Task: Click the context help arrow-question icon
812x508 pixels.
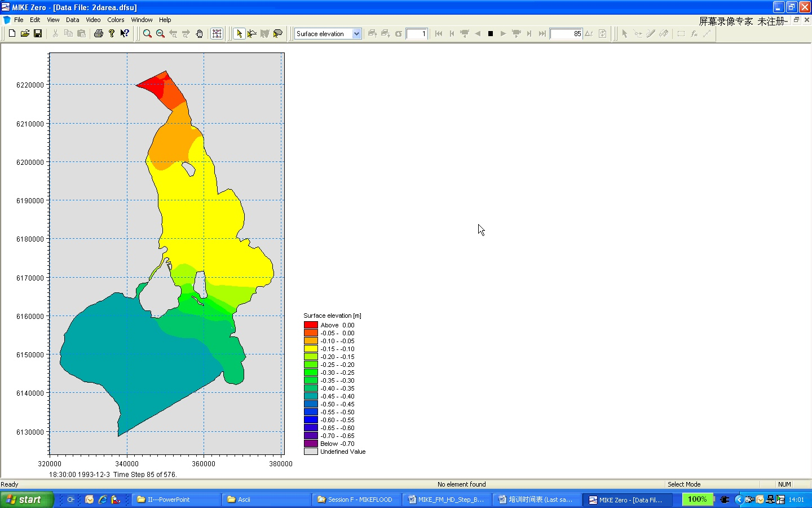Action: click(x=125, y=34)
